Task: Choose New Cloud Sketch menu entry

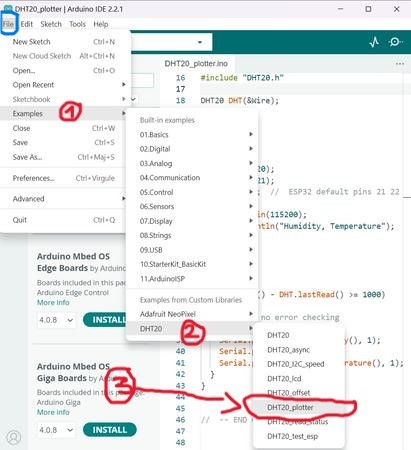Action: point(63,56)
